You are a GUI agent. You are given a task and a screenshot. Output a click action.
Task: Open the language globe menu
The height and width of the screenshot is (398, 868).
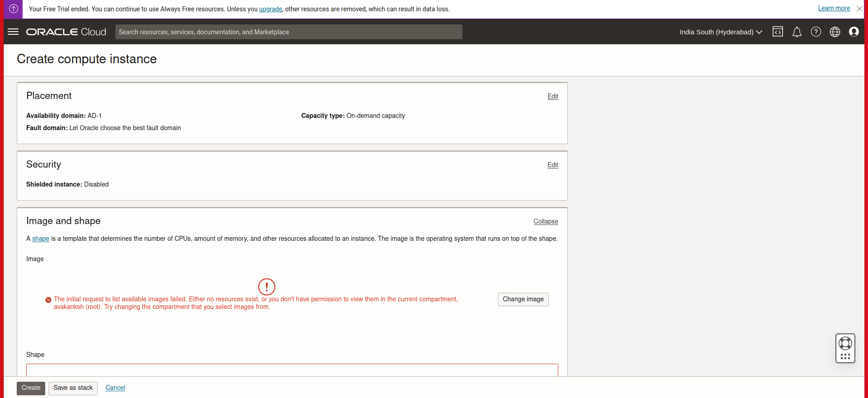(835, 32)
